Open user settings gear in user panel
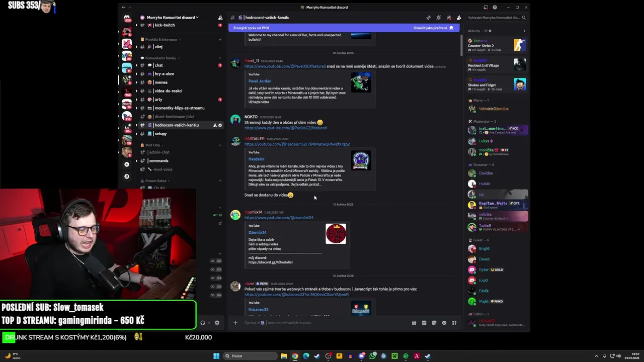Image resolution: width=644 pixels, height=362 pixels. click(x=217, y=323)
